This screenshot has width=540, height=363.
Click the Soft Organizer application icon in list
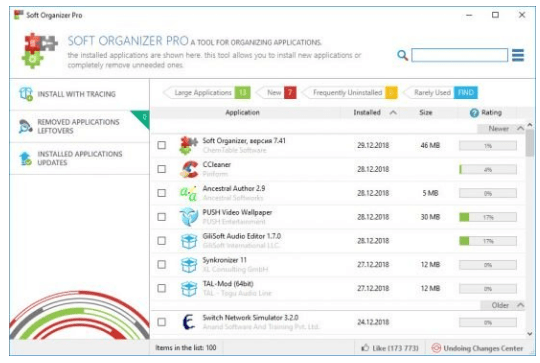[188, 145]
